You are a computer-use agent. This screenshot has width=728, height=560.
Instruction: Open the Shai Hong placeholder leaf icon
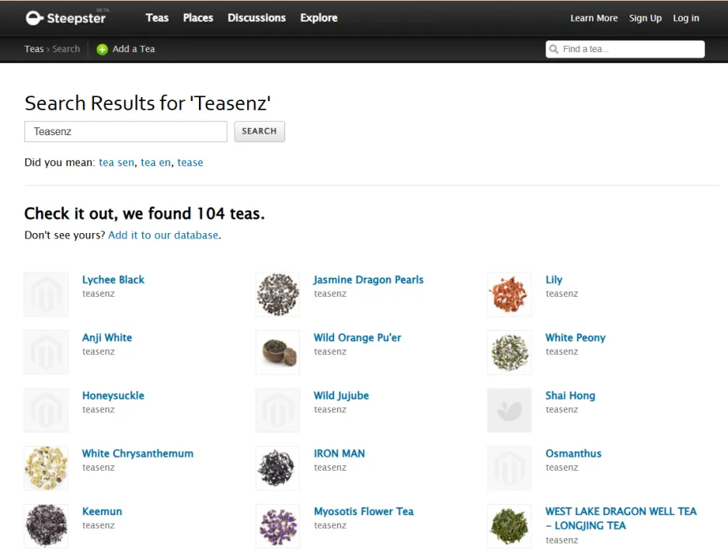(510, 410)
